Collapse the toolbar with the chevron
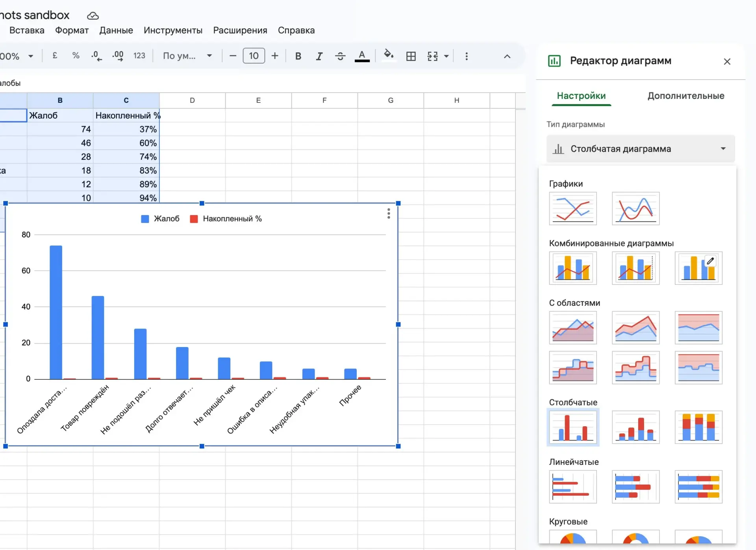 (507, 56)
